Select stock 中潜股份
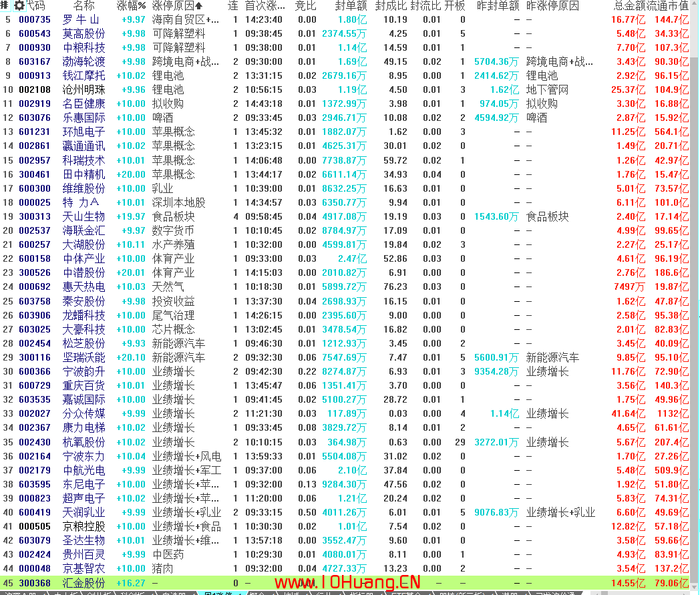Screen dimensions: 700x595 point(84,272)
